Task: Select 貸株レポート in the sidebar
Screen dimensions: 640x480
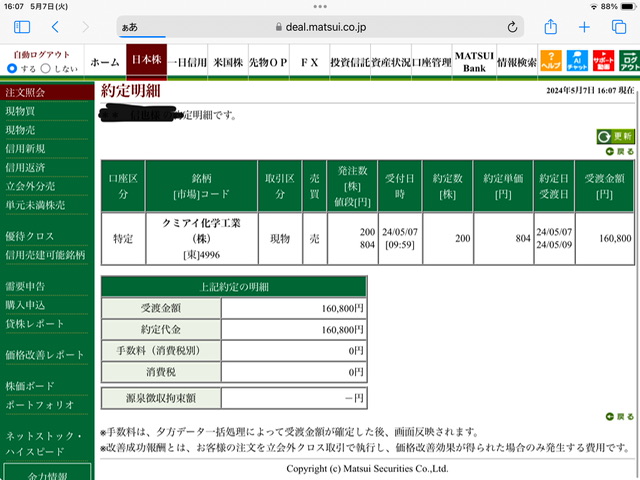Action: point(35,324)
